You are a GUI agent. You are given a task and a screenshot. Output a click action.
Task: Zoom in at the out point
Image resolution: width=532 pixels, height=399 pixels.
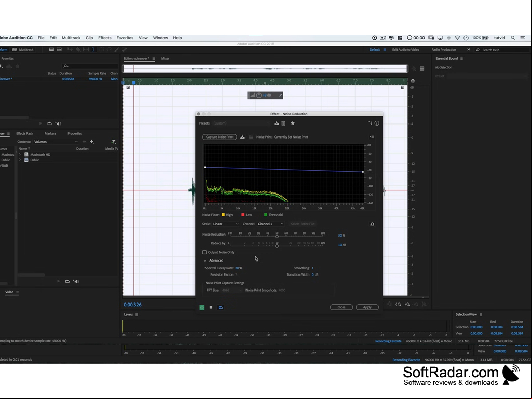[x=407, y=305]
